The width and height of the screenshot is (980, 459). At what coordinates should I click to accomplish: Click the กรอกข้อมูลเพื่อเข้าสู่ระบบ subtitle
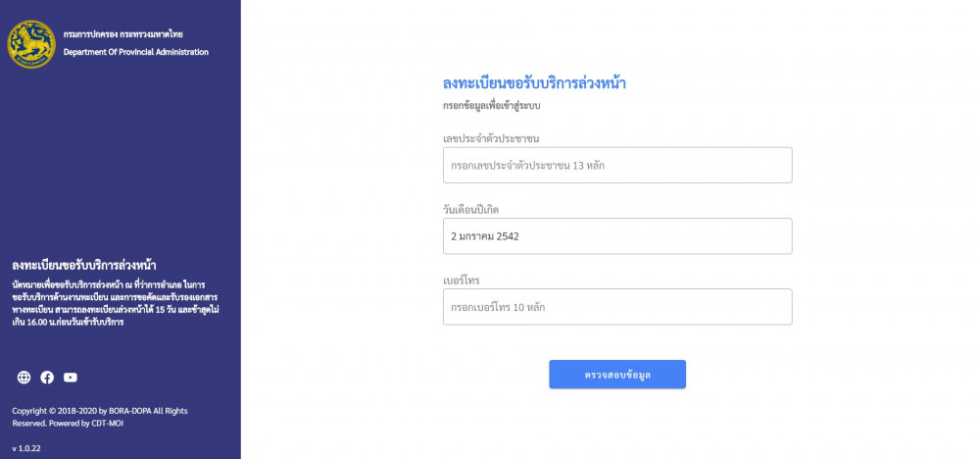[491, 106]
